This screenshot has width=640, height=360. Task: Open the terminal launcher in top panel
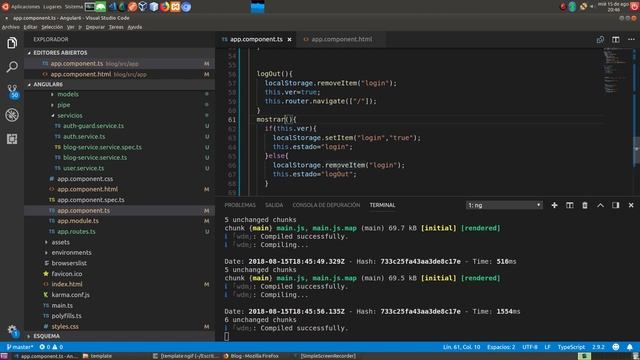point(90,7)
